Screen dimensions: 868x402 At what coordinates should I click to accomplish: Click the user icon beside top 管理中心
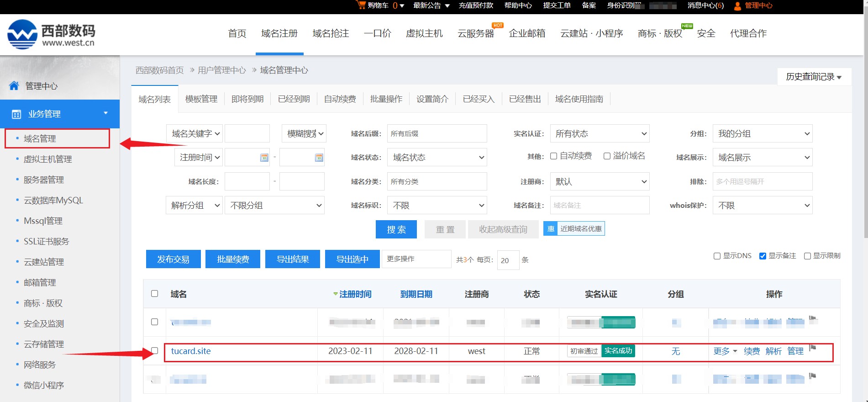[x=737, y=6]
